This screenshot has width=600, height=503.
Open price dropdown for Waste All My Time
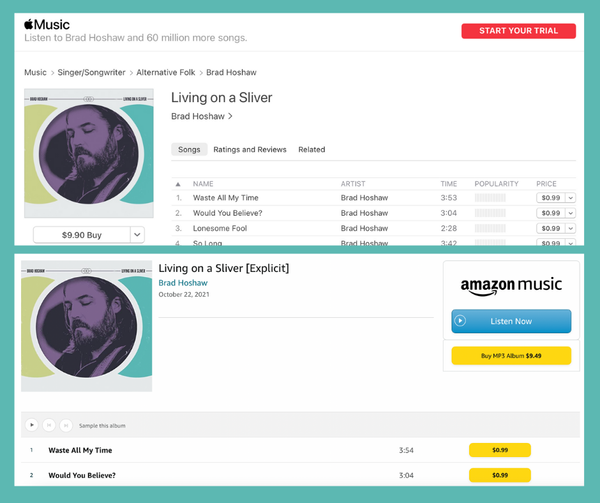pyautogui.click(x=571, y=198)
